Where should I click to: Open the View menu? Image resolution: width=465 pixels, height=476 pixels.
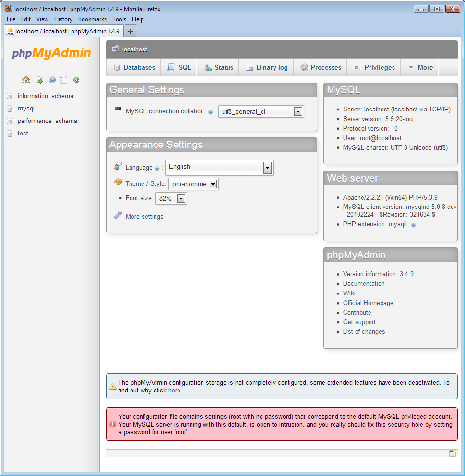coord(42,19)
